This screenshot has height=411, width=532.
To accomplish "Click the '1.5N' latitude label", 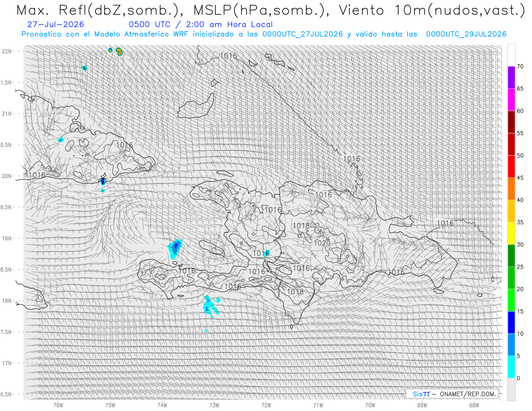I will (x=7, y=82).
